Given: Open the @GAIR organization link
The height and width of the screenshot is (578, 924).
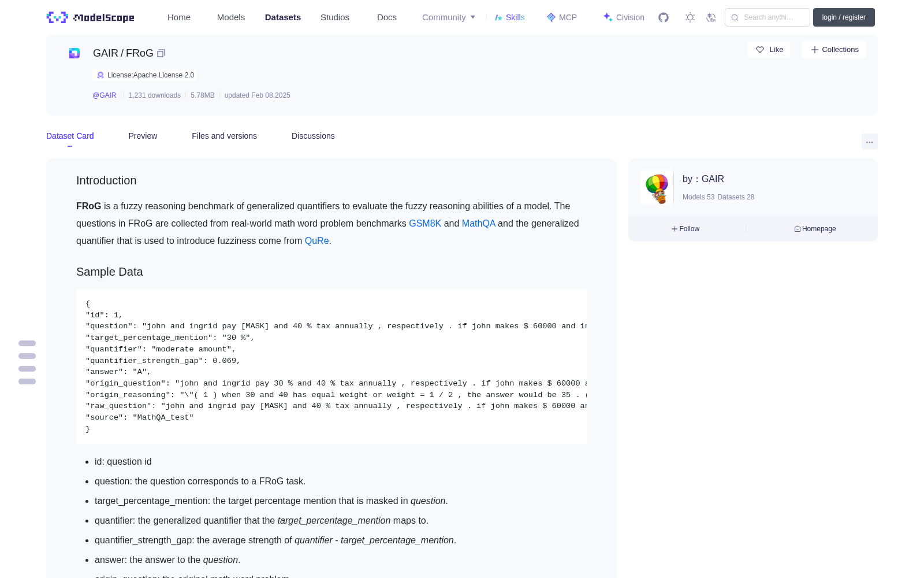Looking at the screenshot, I should 105,95.
